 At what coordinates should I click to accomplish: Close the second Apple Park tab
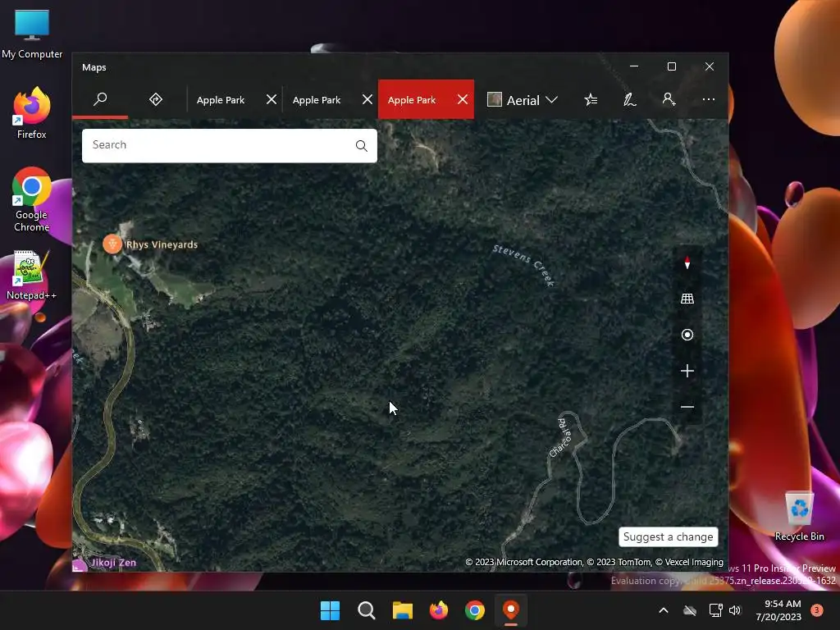tap(367, 99)
